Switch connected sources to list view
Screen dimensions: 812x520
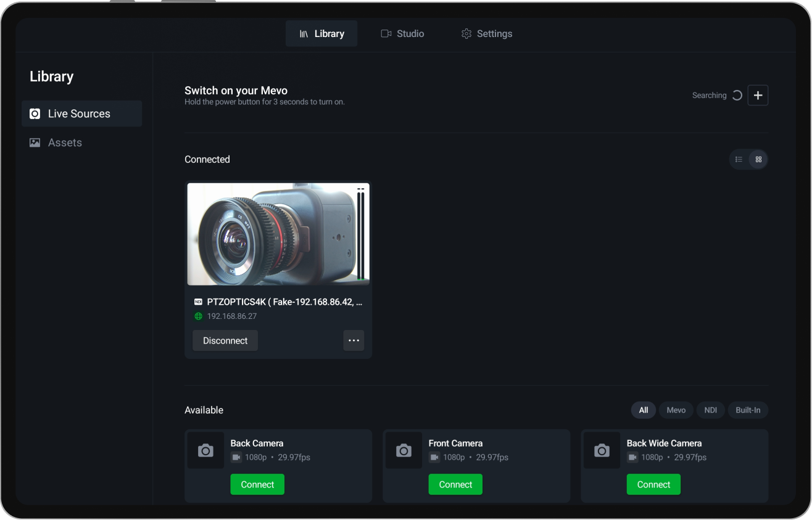tap(739, 159)
